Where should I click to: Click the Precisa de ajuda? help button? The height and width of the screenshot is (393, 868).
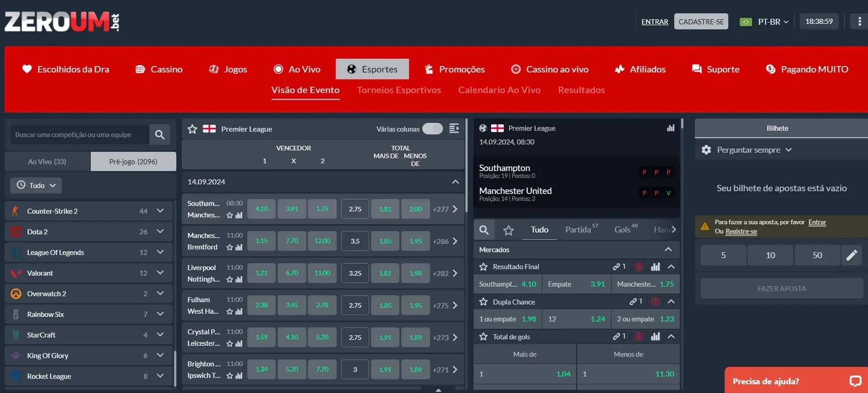(796, 381)
